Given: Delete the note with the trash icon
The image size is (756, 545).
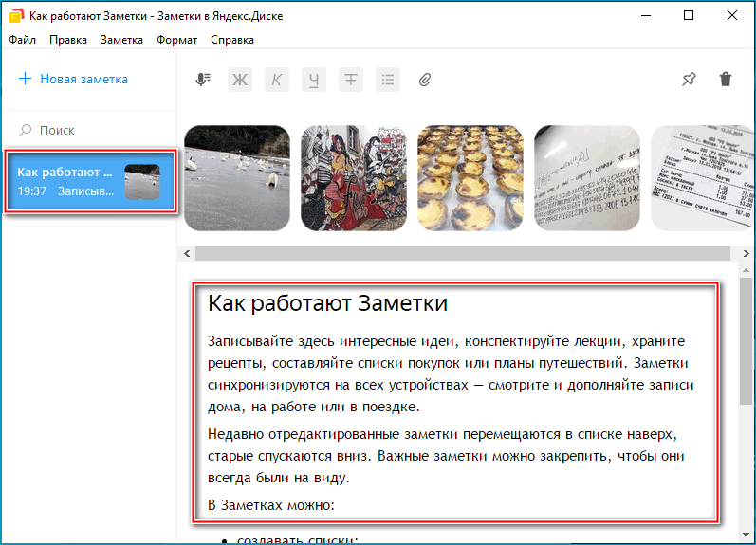Looking at the screenshot, I should pos(726,79).
